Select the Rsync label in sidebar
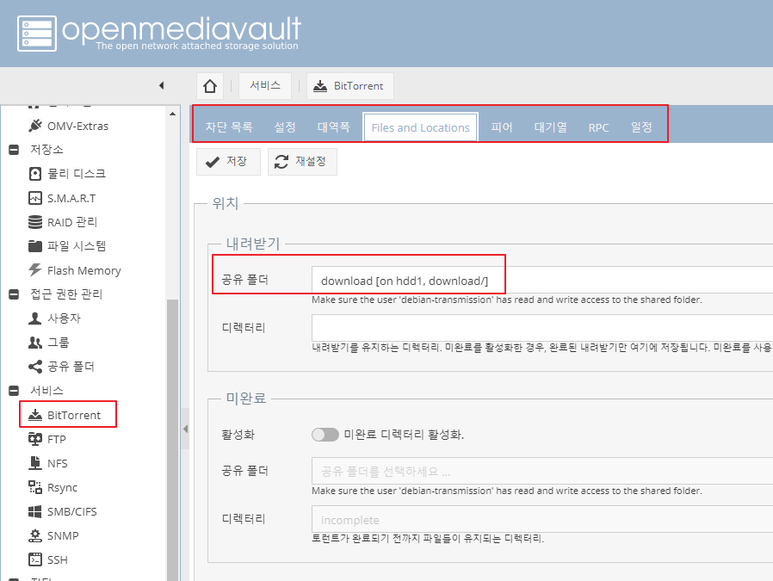Viewport: 773px width, 581px height. tap(62, 488)
